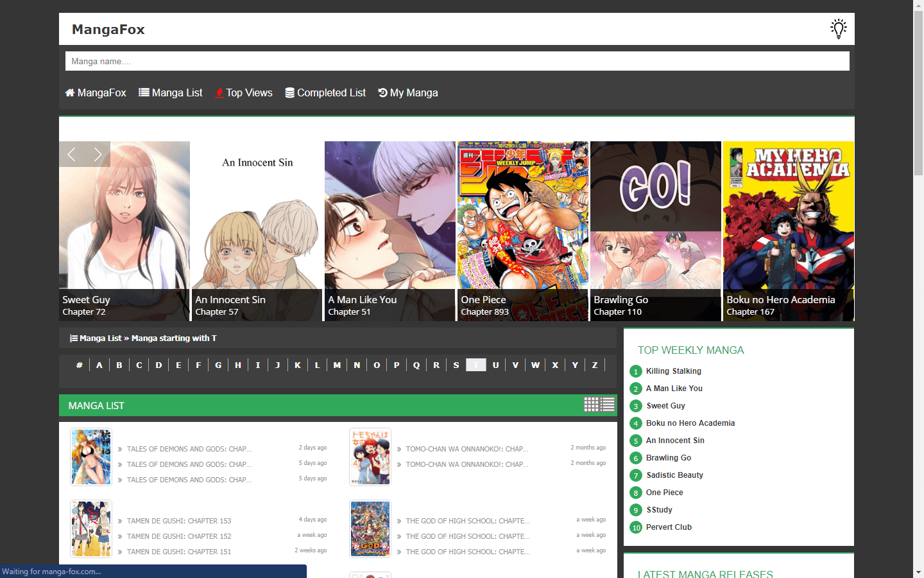Click the stacked-books icon for Completed List
Viewport: 924px width, 578px height.
click(290, 92)
